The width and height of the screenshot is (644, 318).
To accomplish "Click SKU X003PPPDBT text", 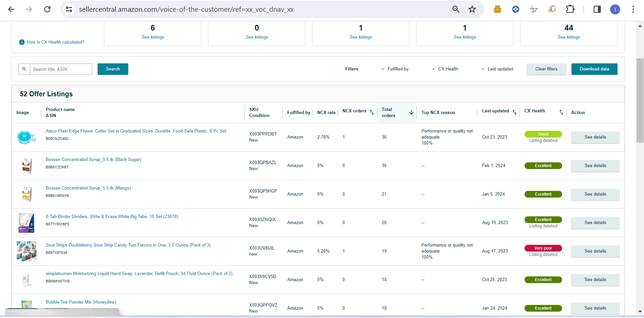I will coord(263,134).
